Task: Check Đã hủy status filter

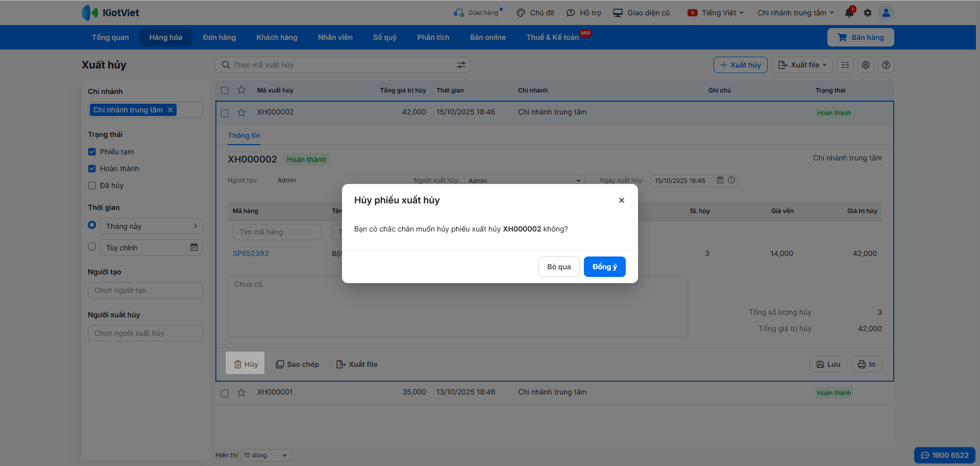Action: [92, 185]
